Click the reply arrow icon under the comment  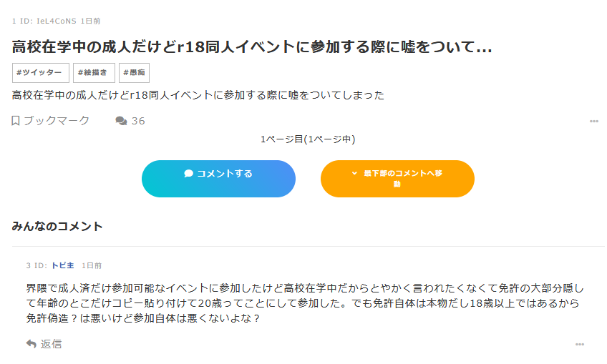pyautogui.click(x=31, y=344)
